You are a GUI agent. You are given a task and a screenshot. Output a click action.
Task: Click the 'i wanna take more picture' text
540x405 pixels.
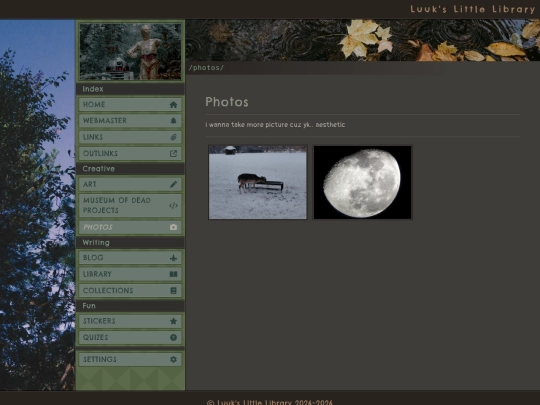(275, 125)
